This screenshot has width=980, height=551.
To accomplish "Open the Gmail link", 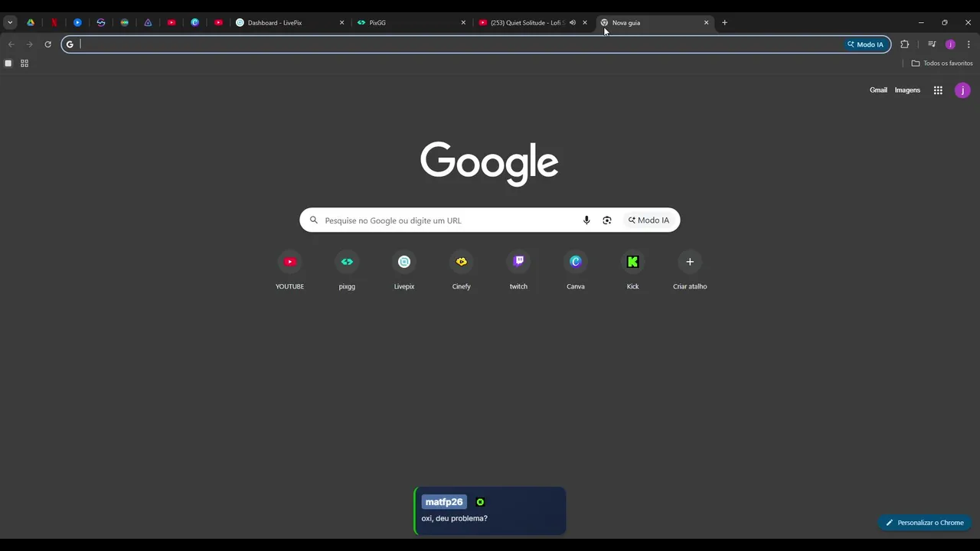I will (x=878, y=90).
